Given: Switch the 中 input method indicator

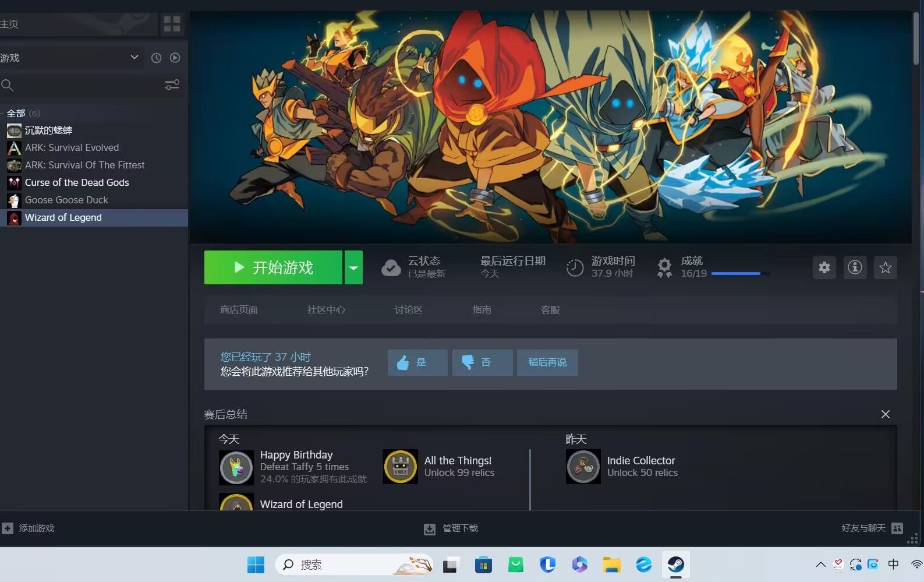Looking at the screenshot, I should (x=893, y=565).
